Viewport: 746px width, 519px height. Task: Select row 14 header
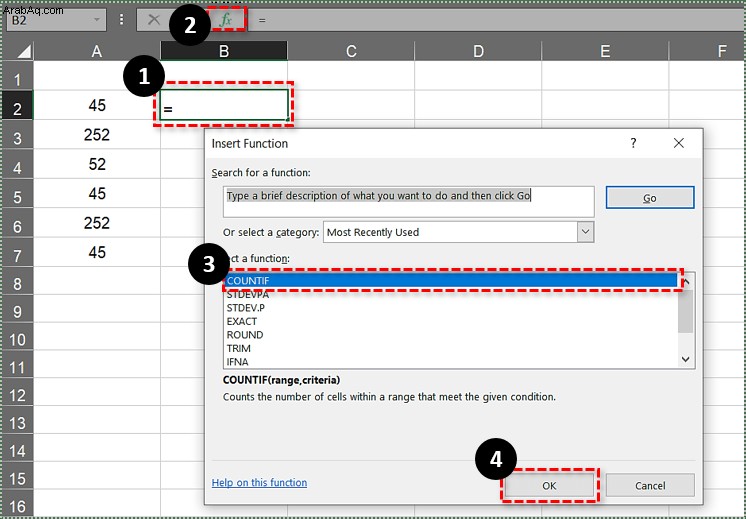coord(18,450)
